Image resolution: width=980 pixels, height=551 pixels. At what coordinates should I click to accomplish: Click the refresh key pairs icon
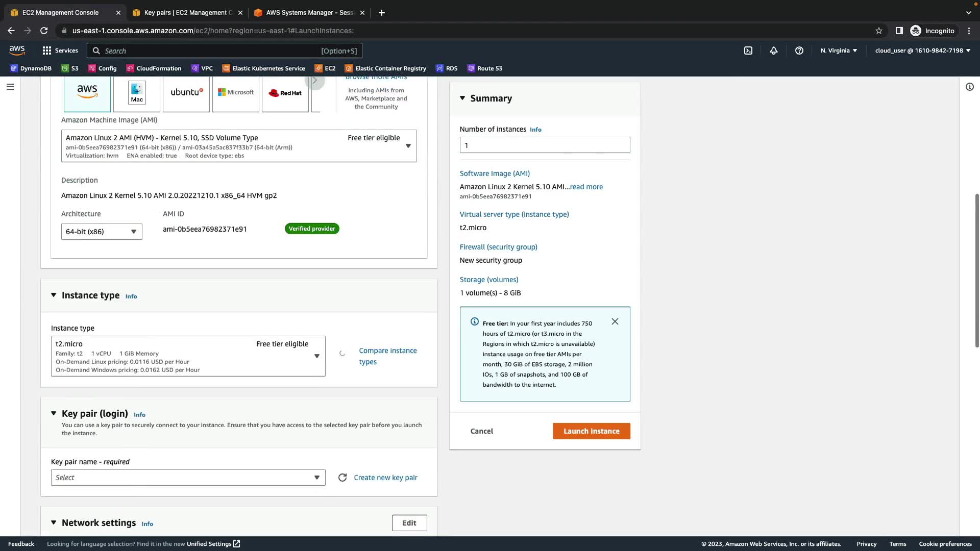(342, 478)
